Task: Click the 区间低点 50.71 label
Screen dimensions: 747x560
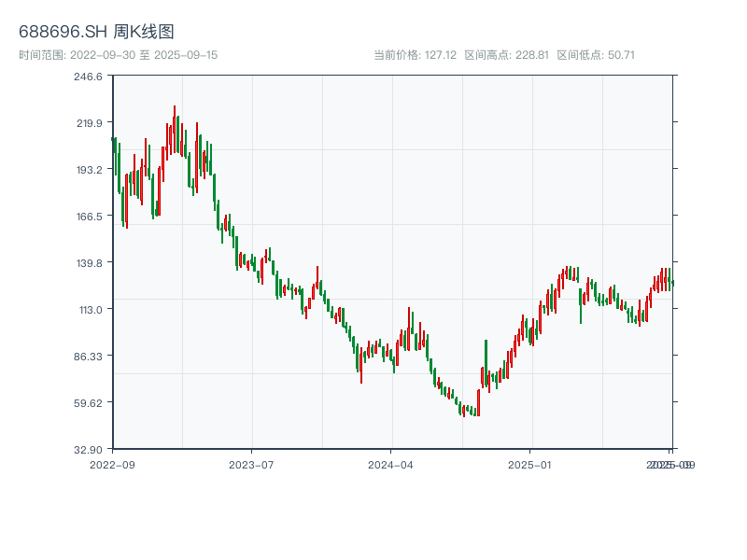Action: tap(596, 55)
